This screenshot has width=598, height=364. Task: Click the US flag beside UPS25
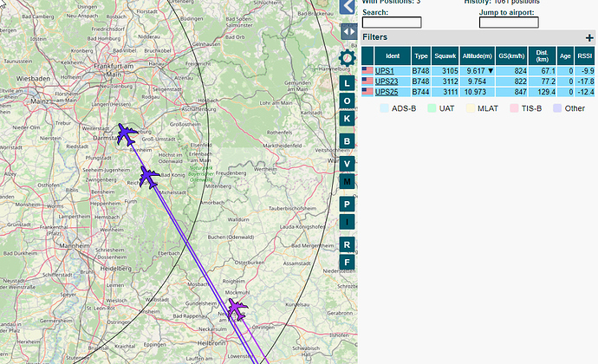pyautogui.click(x=367, y=92)
